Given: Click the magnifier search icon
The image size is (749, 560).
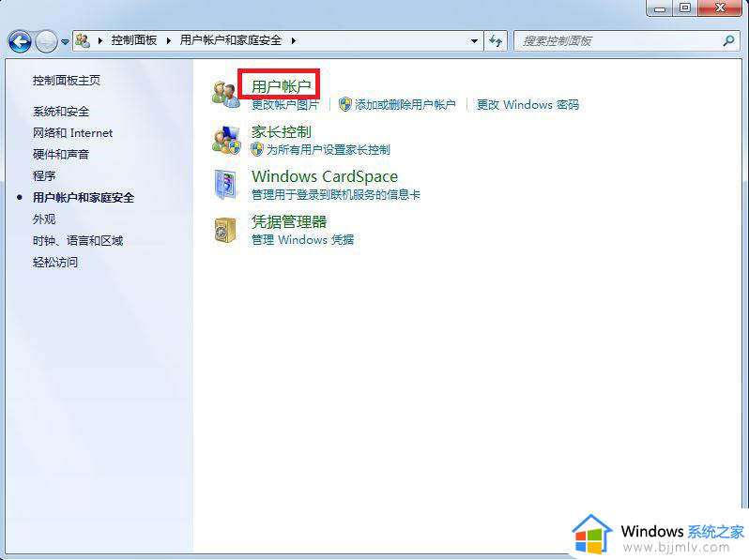Looking at the screenshot, I should (728, 40).
